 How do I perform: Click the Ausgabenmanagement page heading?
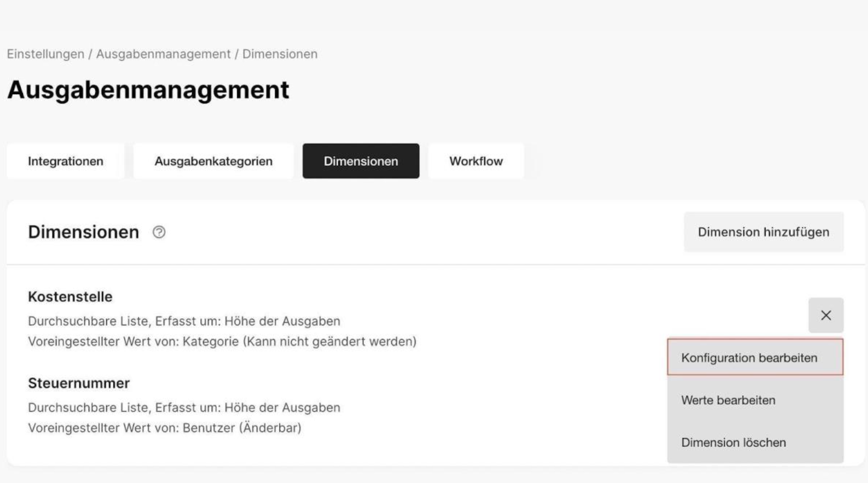click(148, 90)
